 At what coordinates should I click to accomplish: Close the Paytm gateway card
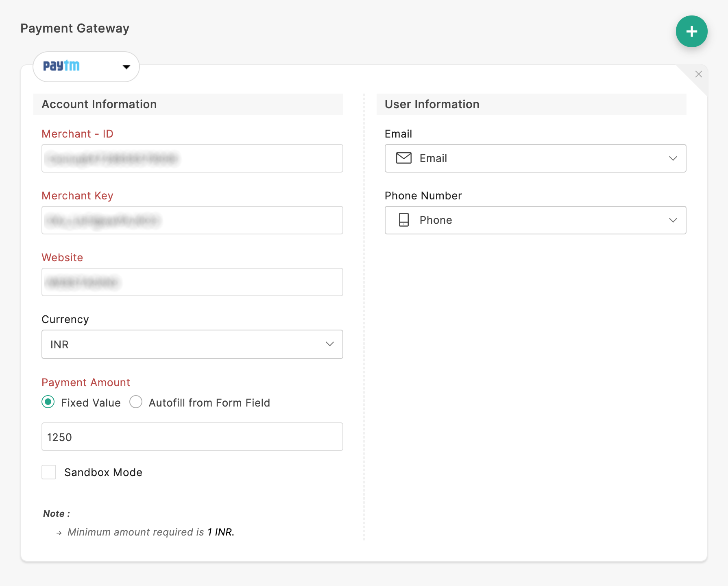(x=698, y=74)
